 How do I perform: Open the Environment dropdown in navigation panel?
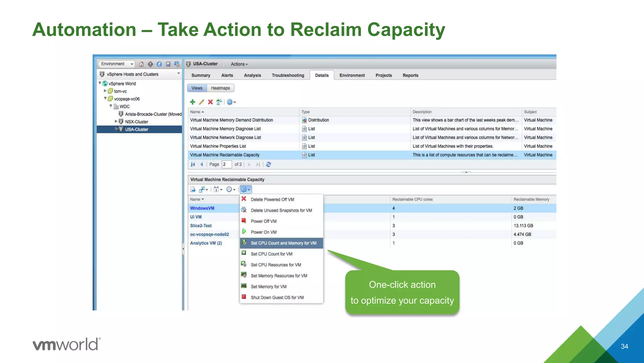[x=116, y=64]
